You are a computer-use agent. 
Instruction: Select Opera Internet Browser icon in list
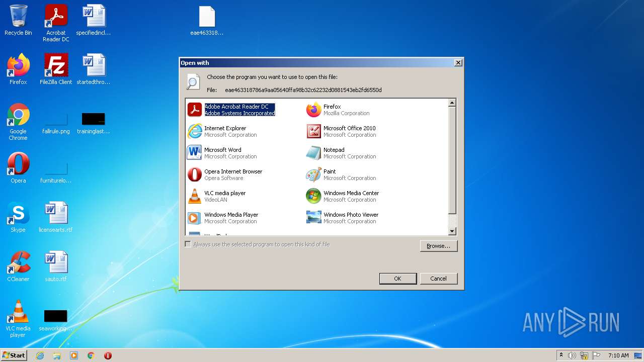195,174
